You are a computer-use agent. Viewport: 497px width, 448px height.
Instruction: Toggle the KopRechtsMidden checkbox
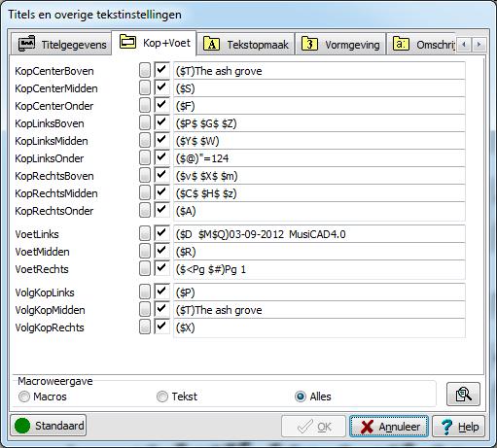(161, 192)
